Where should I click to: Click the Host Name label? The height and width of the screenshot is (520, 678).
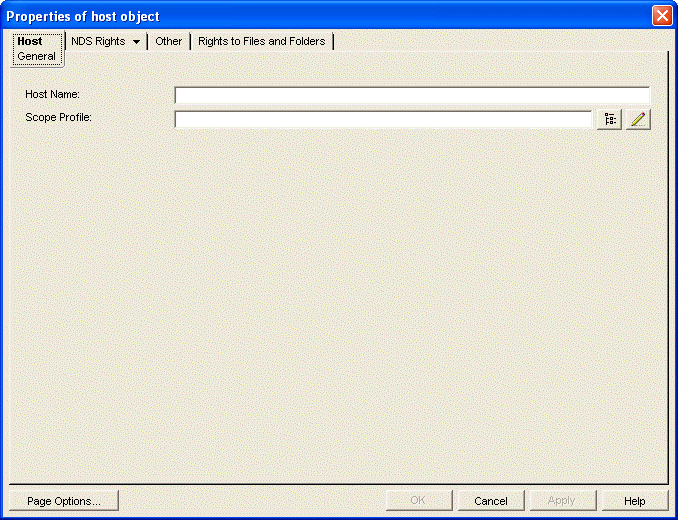52,94
